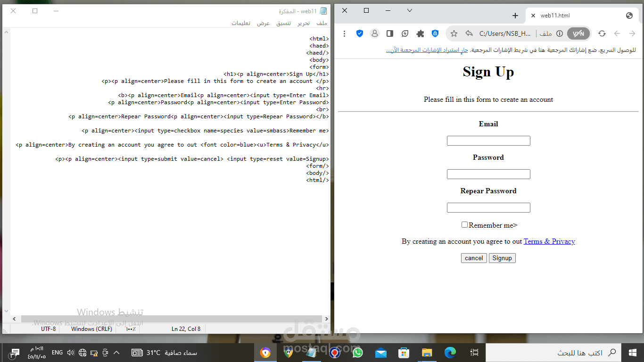Screen dimensions: 644x362
Task: Open File Explorer from the taskbar
Action: (427, 353)
